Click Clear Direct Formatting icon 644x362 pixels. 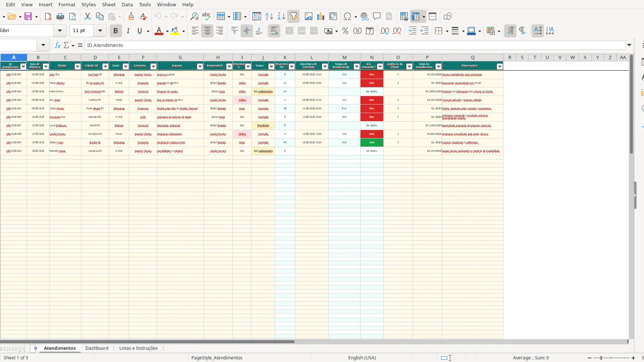[143, 17]
